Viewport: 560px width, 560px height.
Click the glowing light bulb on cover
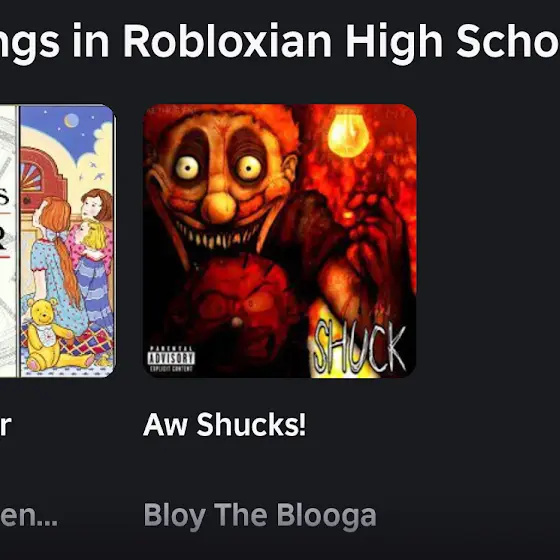tap(348, 136)
